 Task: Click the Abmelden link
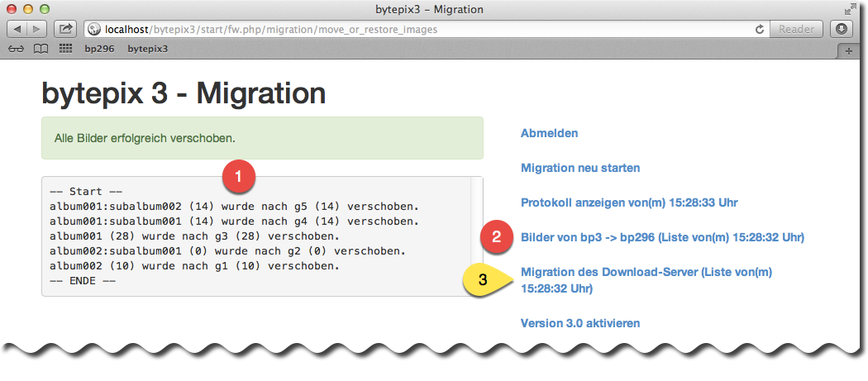[x=549, y=133]
